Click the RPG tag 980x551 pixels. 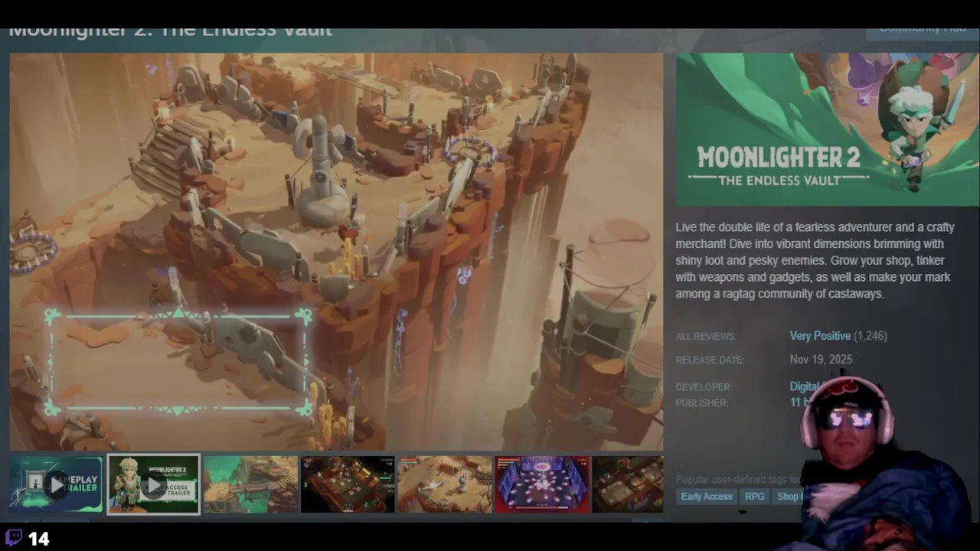coord(755,497)
